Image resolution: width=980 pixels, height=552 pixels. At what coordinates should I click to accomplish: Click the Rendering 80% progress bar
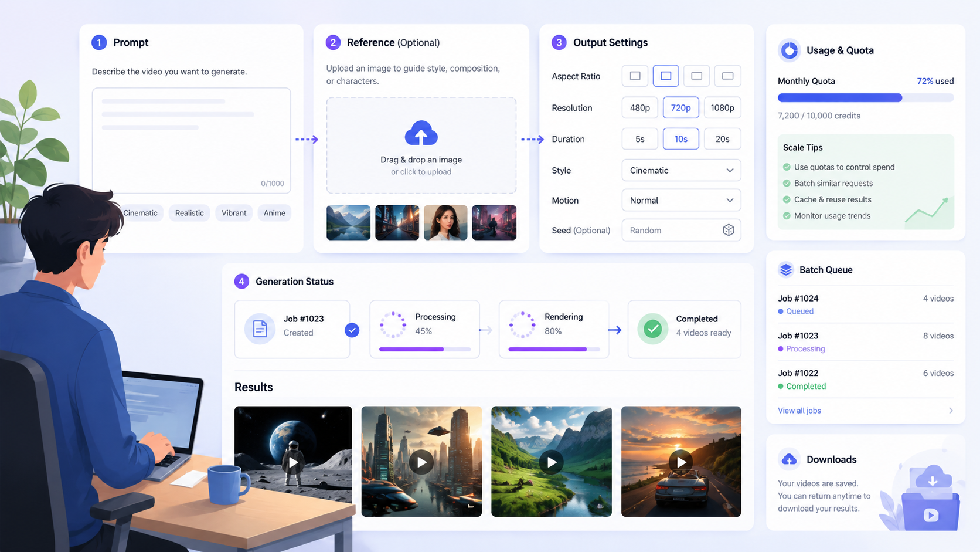coord(554,349)
